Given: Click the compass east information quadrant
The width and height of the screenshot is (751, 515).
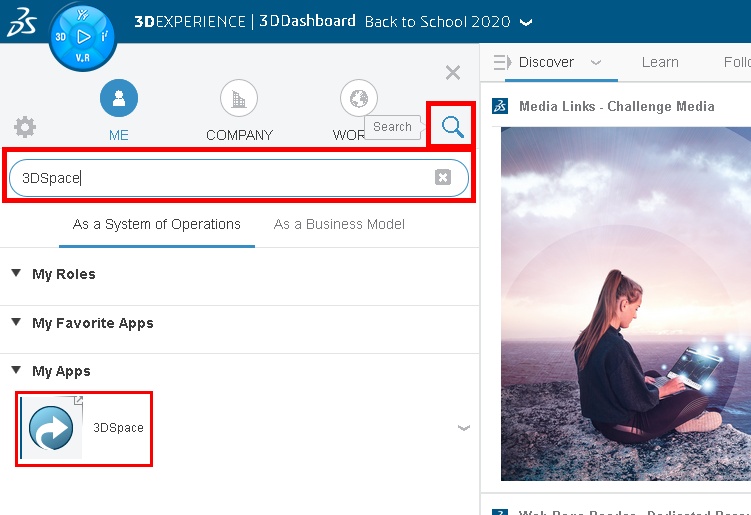Looking at the screenshot, I should [104, 36].
